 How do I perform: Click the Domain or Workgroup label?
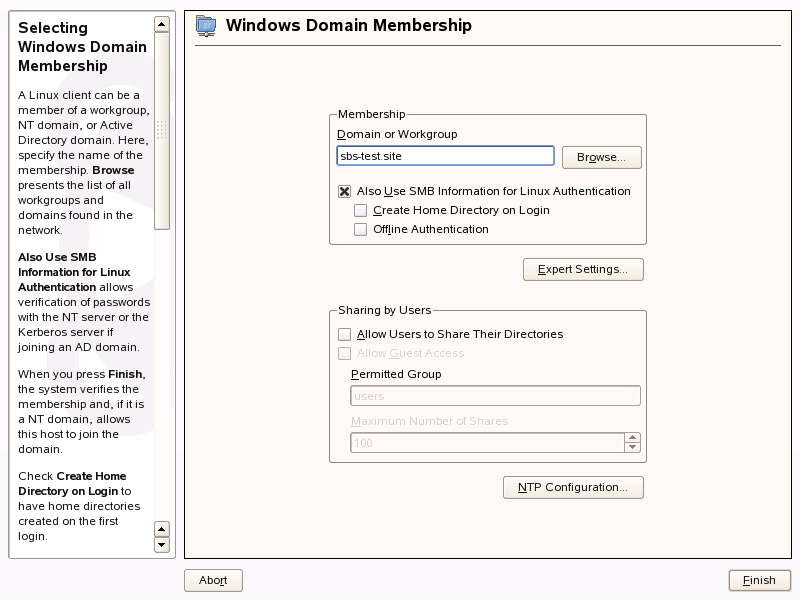coord(397,134)
